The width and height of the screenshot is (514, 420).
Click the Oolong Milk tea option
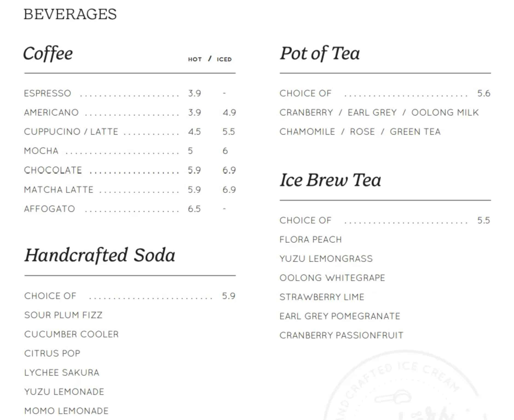tap(445, 113)
